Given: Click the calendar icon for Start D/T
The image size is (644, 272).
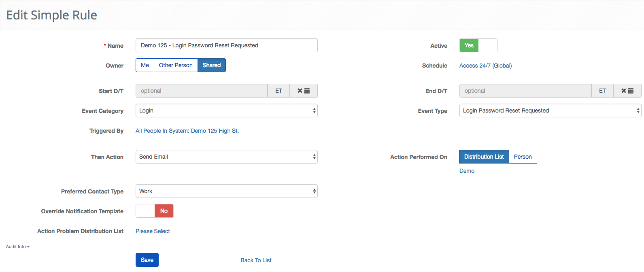Looking at the screenshot, I should pos(306,91).
